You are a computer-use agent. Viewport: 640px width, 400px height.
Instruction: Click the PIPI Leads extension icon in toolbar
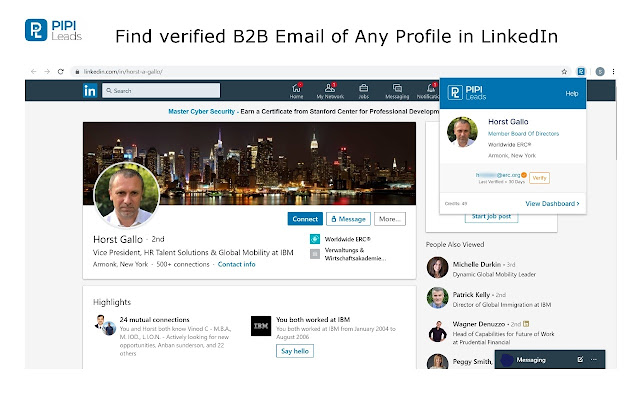[580, 72]
